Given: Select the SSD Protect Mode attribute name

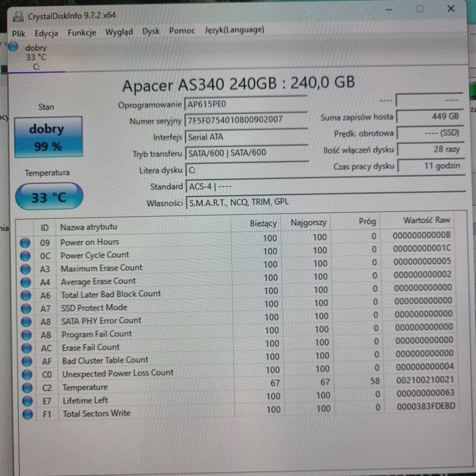Looking at the screenshot, I should tap(94, 308).
